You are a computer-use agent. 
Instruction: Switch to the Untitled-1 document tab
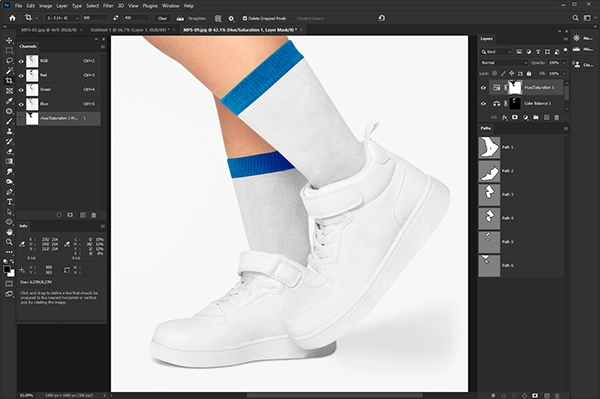(x=130, y=30)
